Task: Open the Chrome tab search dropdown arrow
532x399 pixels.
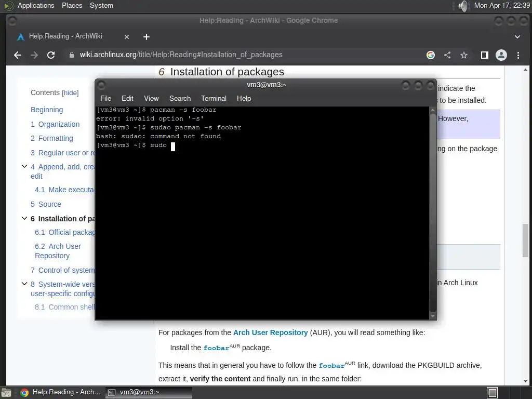Action: point(517,37)
